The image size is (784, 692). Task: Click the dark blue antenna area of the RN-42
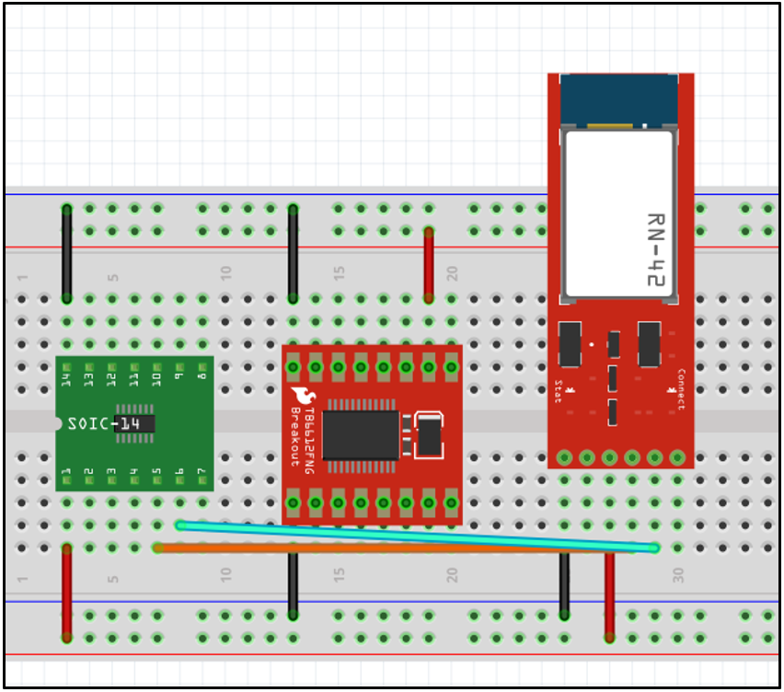coord(619,99)
